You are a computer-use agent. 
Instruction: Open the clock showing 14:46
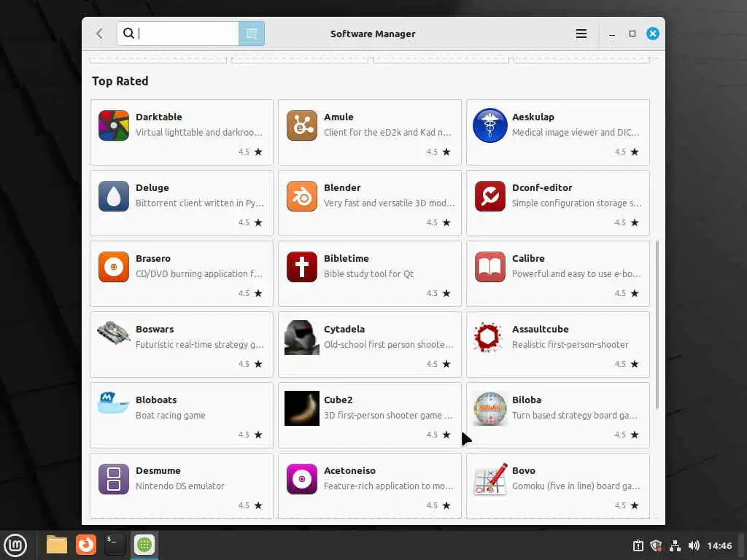[719, 545]
